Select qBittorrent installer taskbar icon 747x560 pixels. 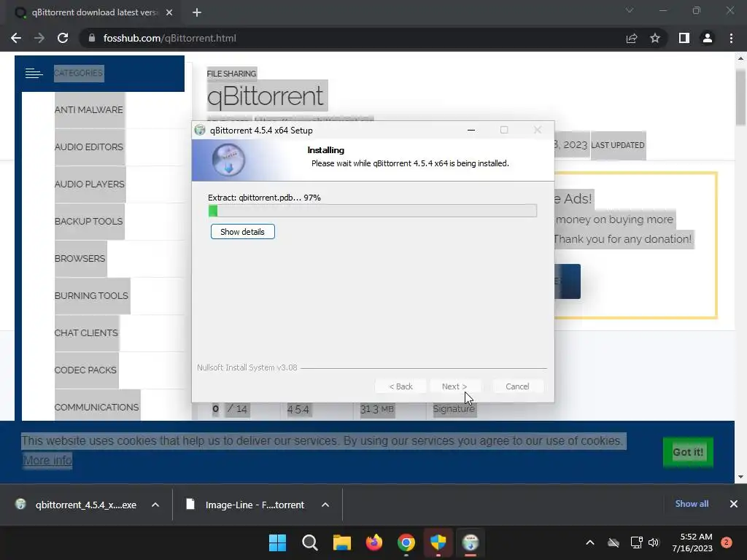point(471,542)
